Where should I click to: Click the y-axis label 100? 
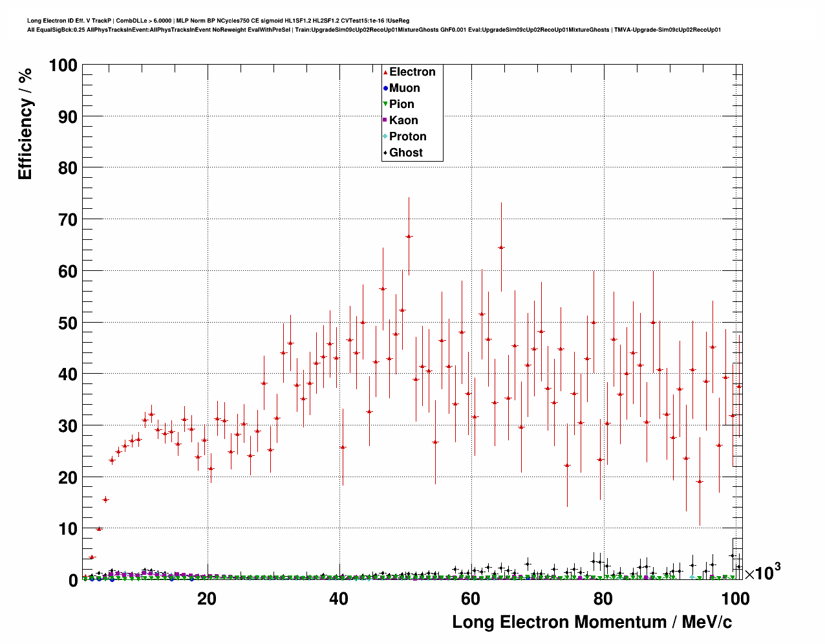[63, 65]
